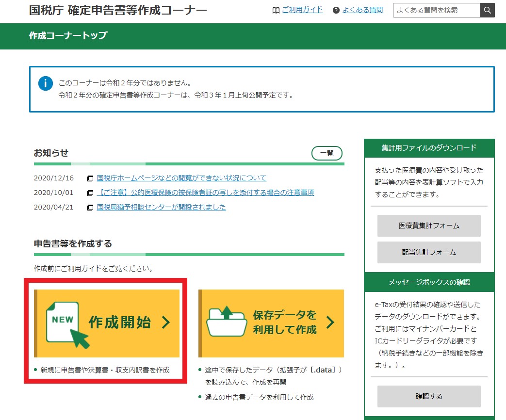Viewport: 506px width, 420px height.
Task: Click the date 2020/12/16
Action: click(x=53, y=178)
